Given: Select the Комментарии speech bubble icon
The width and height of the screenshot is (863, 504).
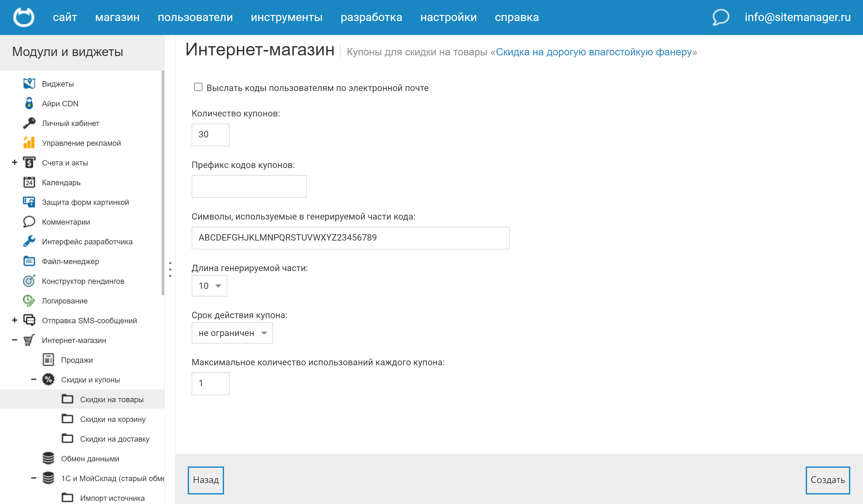Looking at the screenshot, I should pyautogui.click(x=30, y=221).
